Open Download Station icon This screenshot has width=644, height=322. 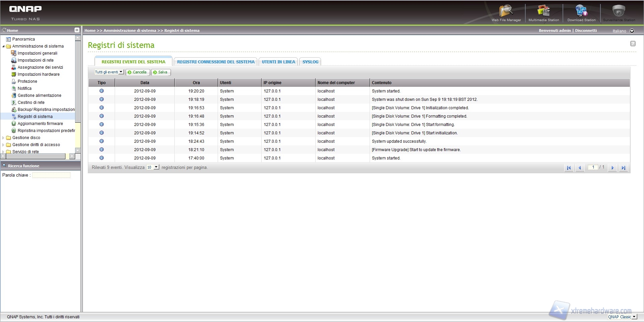581,12
